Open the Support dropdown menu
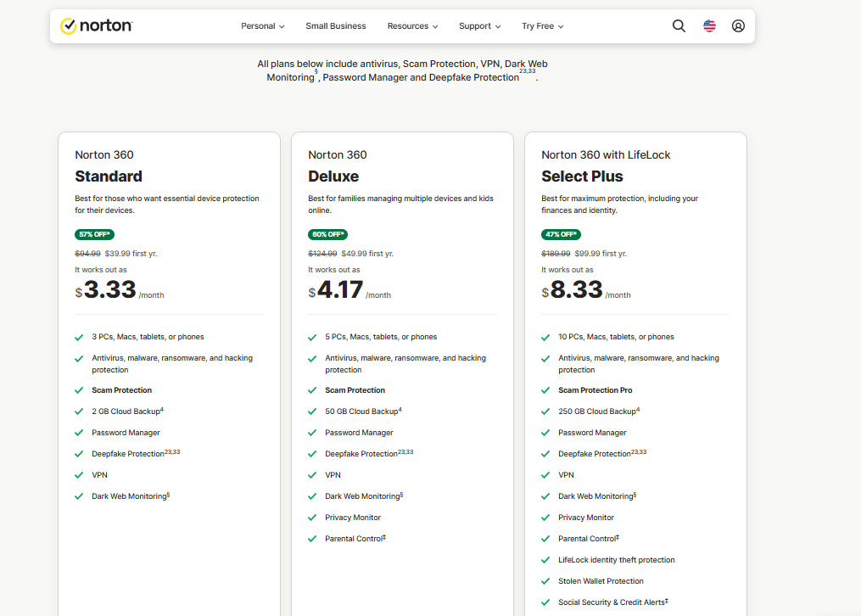The width and height of the screenshot is (861, 616). pos(479,25)
